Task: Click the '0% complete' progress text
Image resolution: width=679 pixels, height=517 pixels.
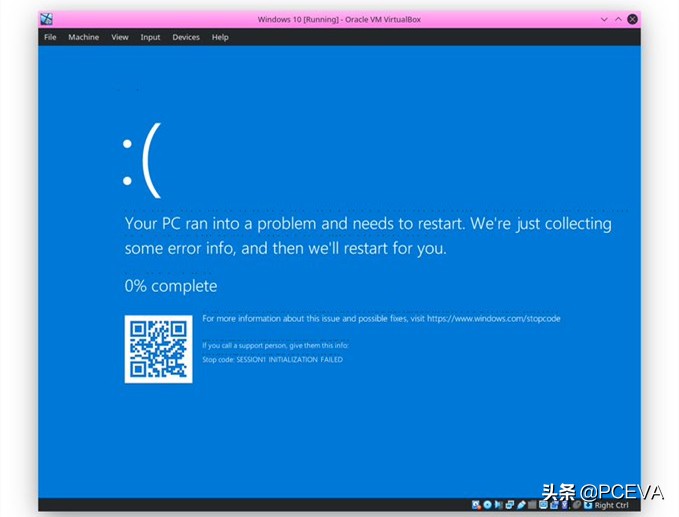Action: (x=171, y=286)
